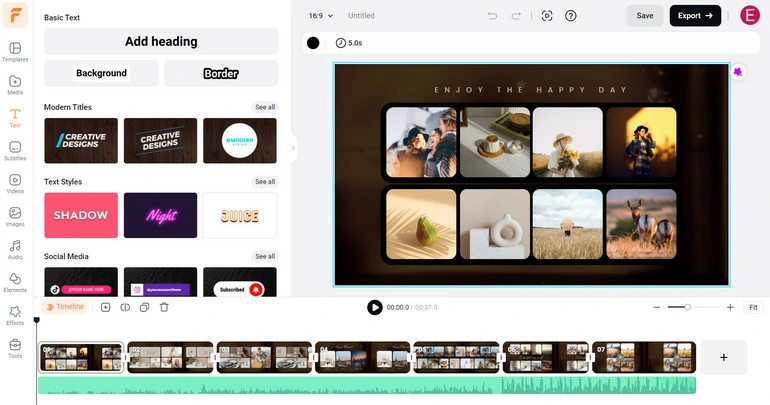The image size is (770, 405).
Task: Click the timeline zoom slider handle
Action: (688, 307)
